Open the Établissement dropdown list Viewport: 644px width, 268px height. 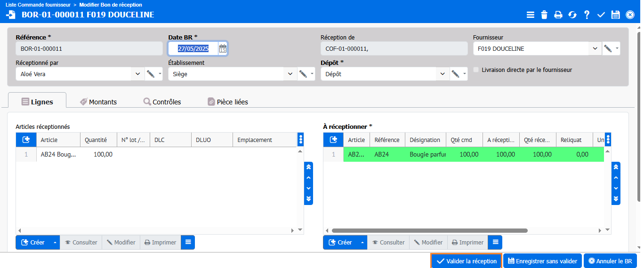290,74
